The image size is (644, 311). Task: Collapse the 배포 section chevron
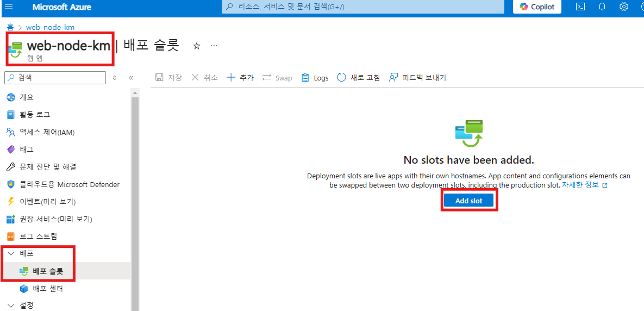tap(11, 253)
